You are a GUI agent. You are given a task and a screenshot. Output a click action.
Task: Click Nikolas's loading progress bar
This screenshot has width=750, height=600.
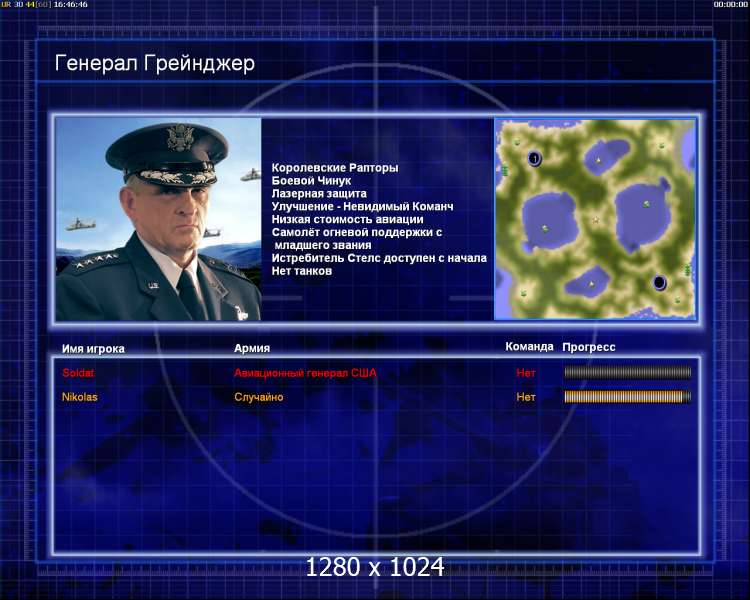tap(628, 397)
